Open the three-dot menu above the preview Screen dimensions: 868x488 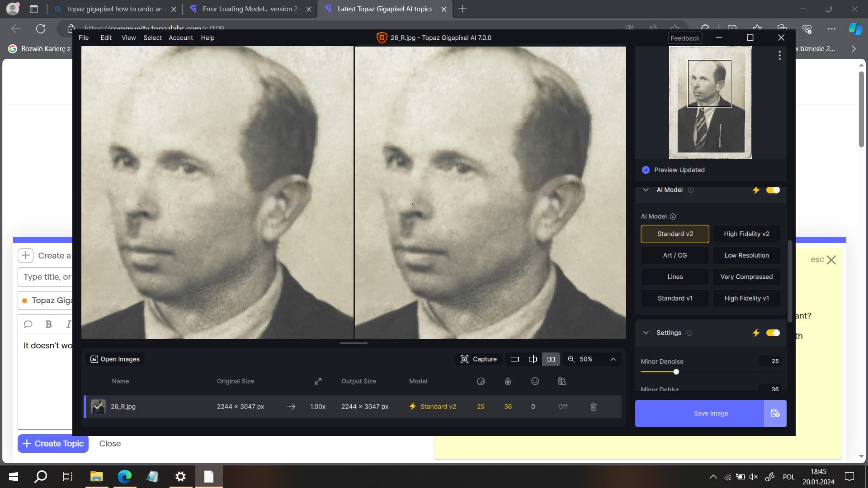pyautogui.click(x=779, y=55)
